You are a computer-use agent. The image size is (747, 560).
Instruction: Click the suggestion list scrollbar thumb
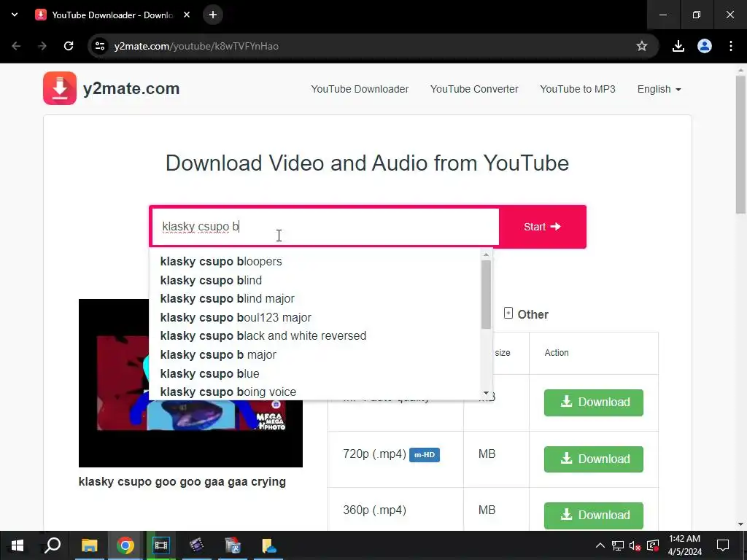[486, 295]
